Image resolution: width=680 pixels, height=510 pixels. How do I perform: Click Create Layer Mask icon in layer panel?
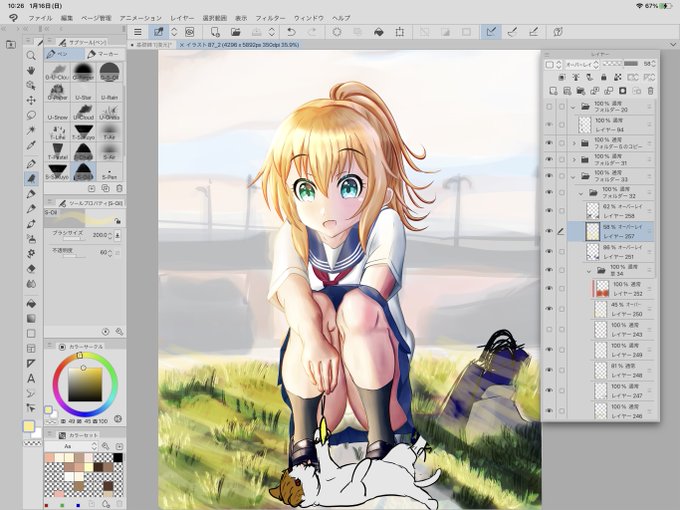pyautogui.click(x=622, y=91)
